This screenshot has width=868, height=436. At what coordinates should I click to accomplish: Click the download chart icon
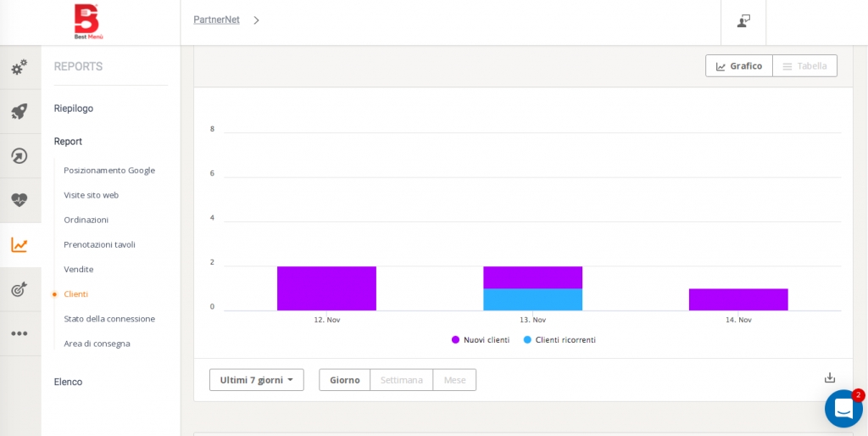(830, 378)
